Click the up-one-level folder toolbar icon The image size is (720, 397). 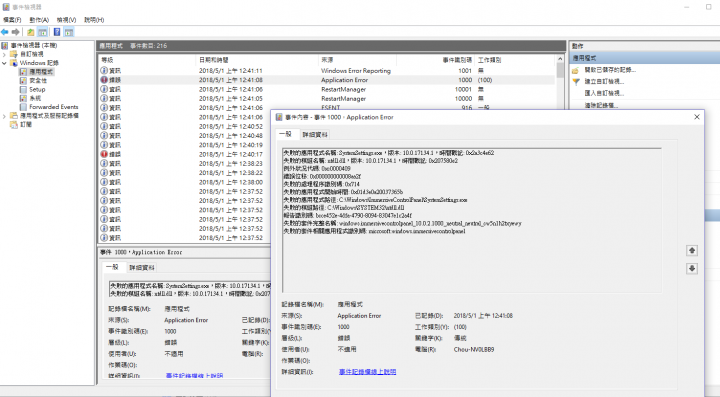pos(30,32)
